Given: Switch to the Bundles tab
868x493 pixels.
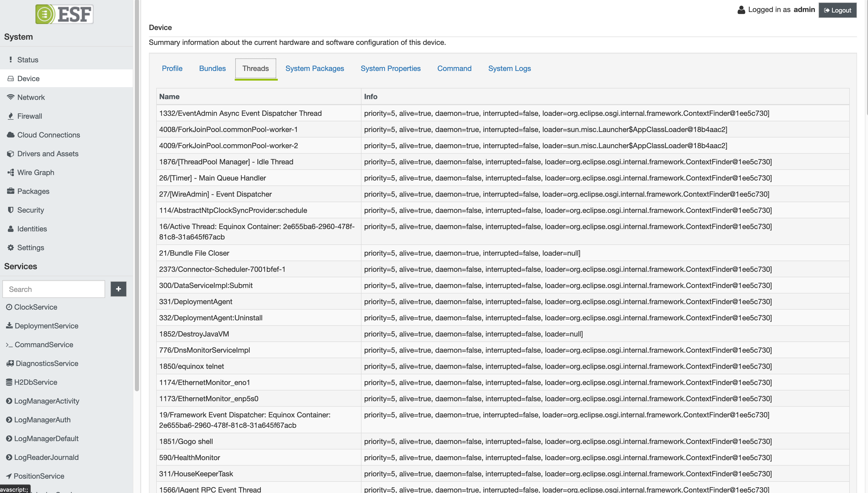Looking at the screenshot, I should [x=212, y=68].
